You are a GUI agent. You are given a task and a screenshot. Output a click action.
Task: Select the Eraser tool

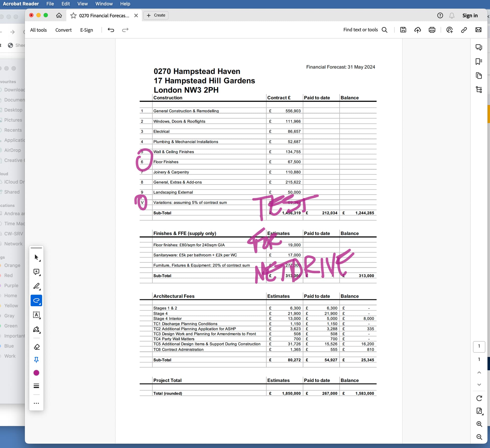coord(36,347)
